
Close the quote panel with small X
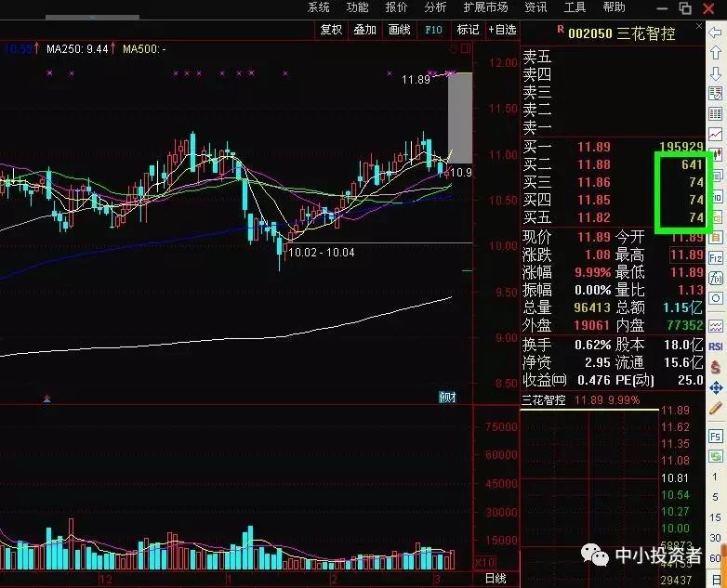pos(699,26)
